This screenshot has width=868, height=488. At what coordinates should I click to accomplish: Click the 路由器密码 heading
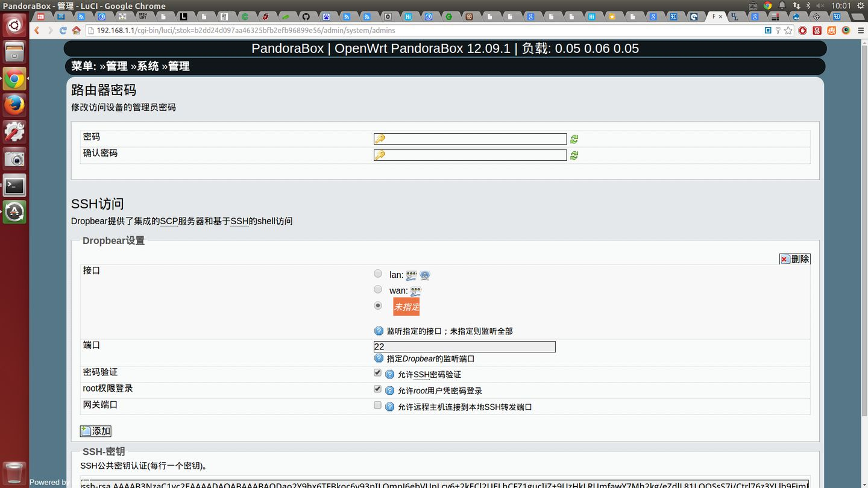[104, 90]
